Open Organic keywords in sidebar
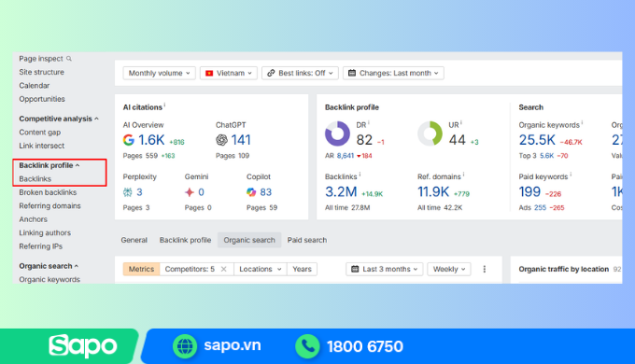Image resolution: width=635 pixels, height=364 pixels. (49, 279)
